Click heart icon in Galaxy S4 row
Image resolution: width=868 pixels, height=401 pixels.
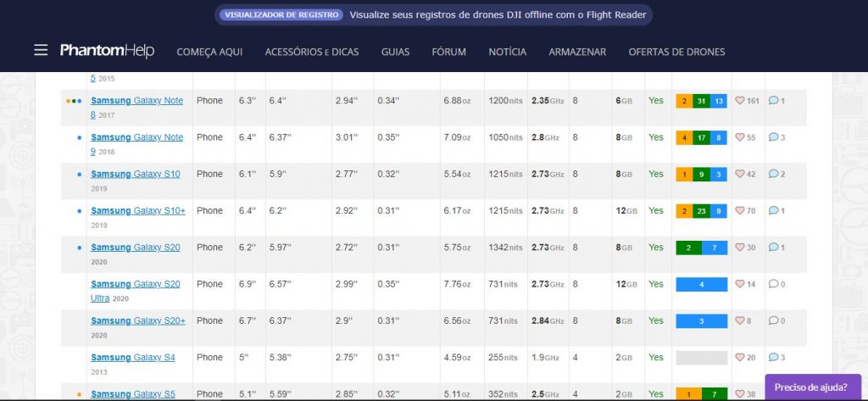[739, 357]
